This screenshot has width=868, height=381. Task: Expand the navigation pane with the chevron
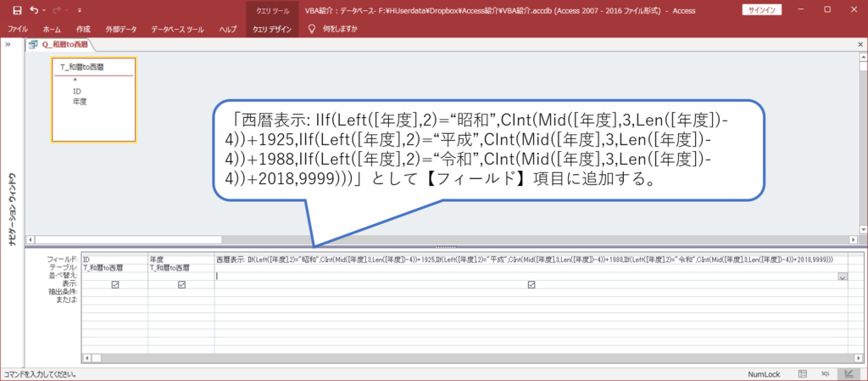click(x=8, y=45)
